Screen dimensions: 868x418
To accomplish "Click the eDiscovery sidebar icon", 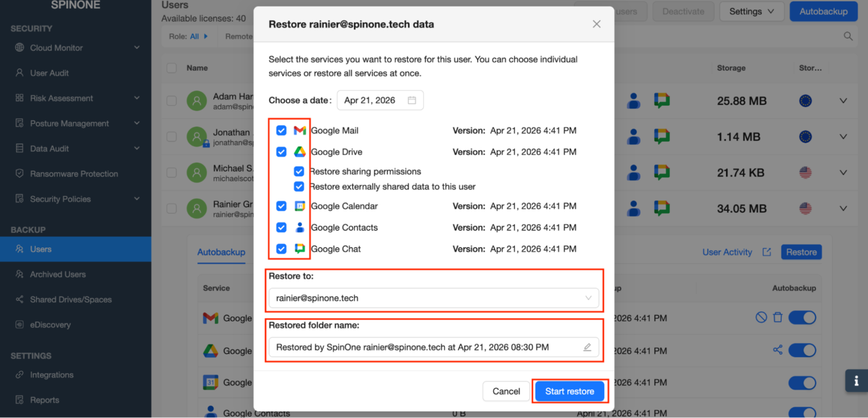I will click(x=19, y=324).
